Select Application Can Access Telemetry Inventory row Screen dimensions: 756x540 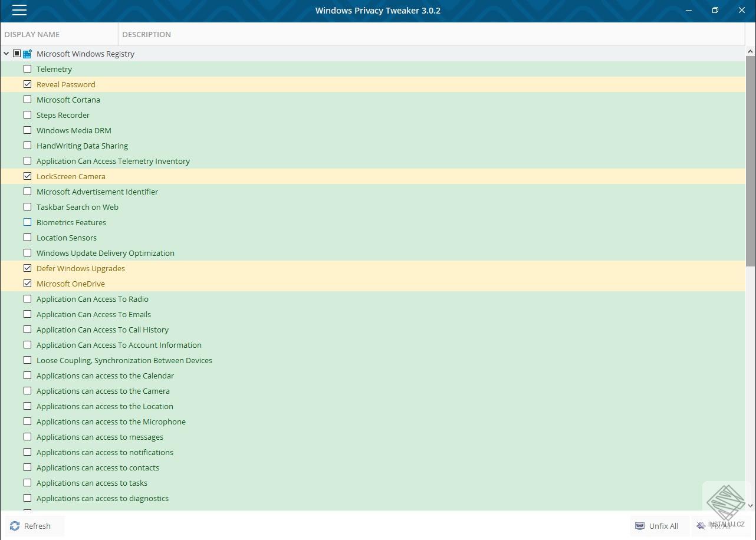click(x=373, y=161)
